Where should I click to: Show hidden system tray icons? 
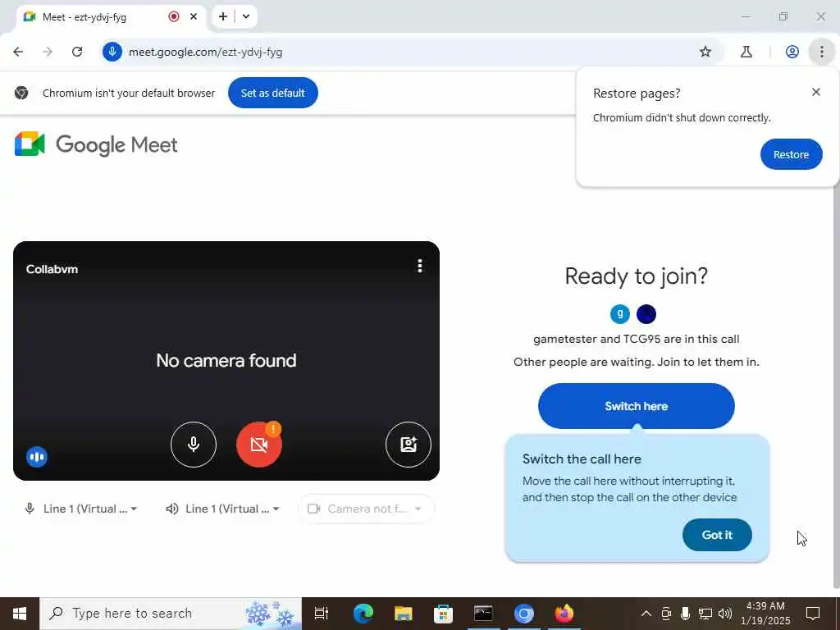point(646,614)
